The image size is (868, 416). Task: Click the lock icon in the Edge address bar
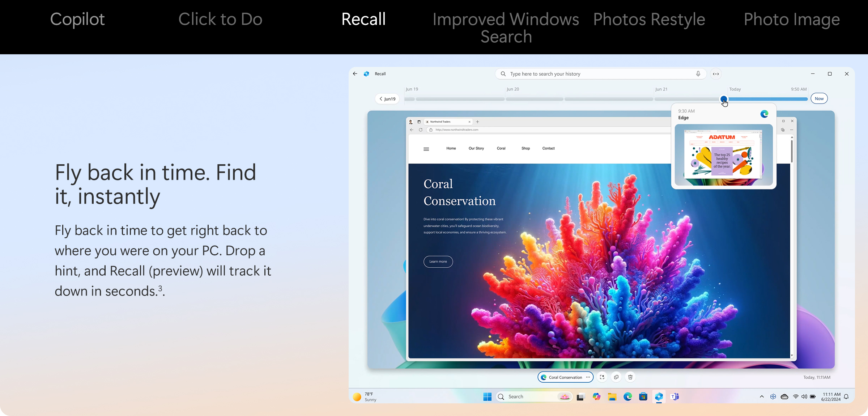tap(431, 130)
